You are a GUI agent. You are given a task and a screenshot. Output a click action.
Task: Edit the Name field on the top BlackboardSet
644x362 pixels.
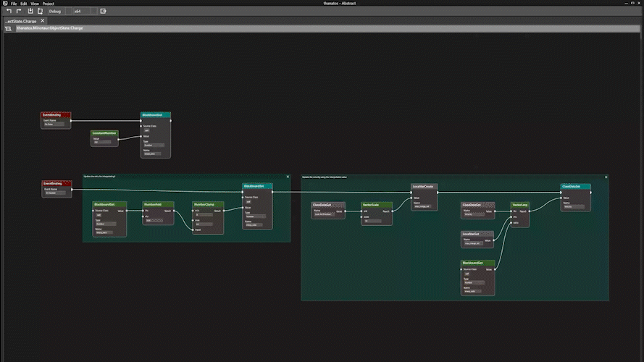tap(152, 154)
